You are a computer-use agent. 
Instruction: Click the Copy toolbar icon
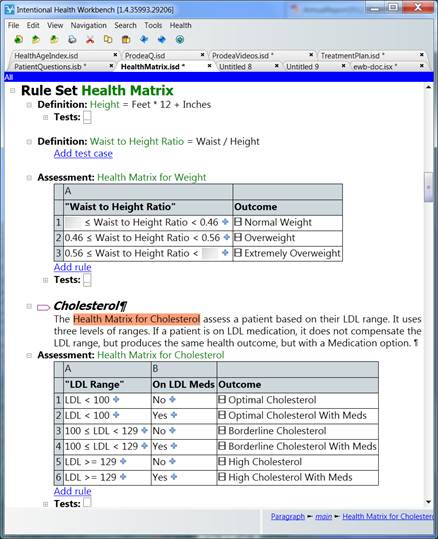108,40
